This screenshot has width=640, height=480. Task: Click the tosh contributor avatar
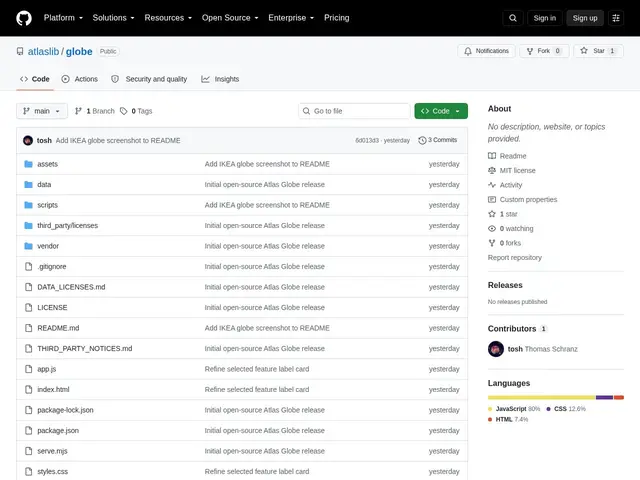pos(496,349)
